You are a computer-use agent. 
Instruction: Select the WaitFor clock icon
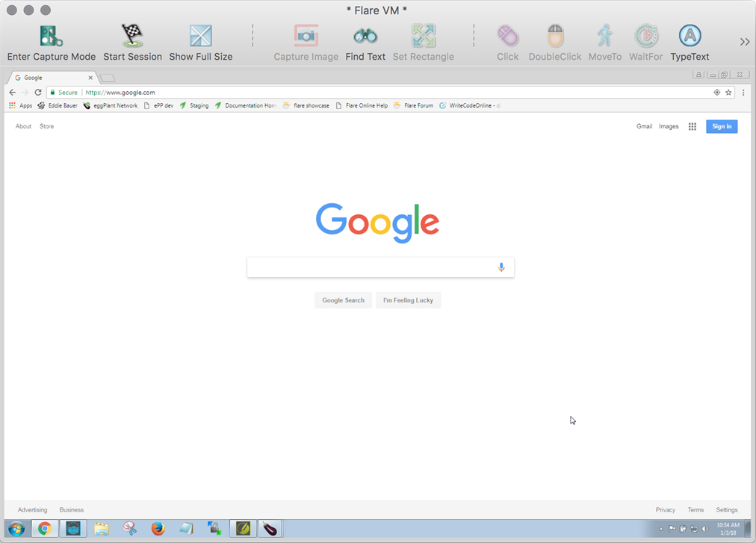(x=646, y=36)
